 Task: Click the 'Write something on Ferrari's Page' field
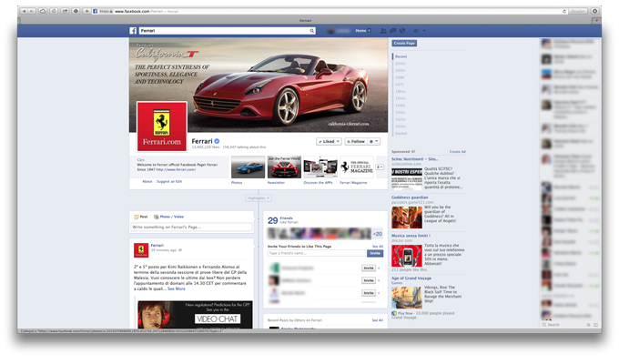click(191, 227)
